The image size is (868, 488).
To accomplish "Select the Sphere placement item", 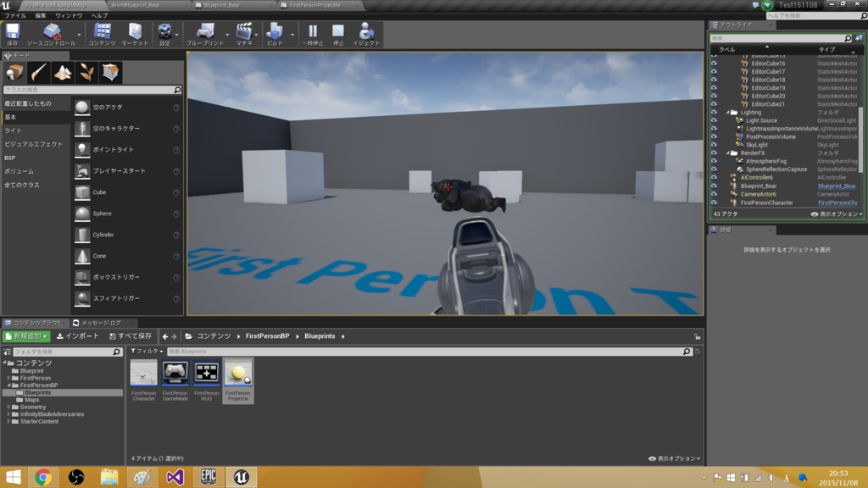I will 127,213.
